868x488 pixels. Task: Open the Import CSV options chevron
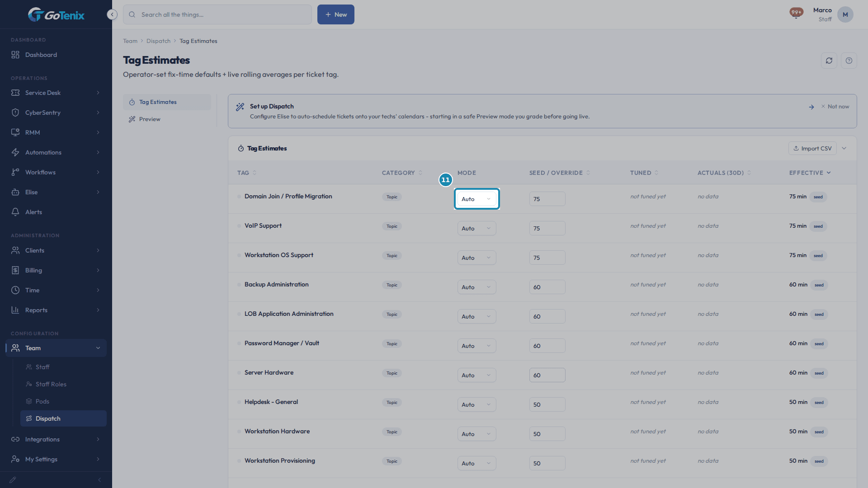coord(844,148)
